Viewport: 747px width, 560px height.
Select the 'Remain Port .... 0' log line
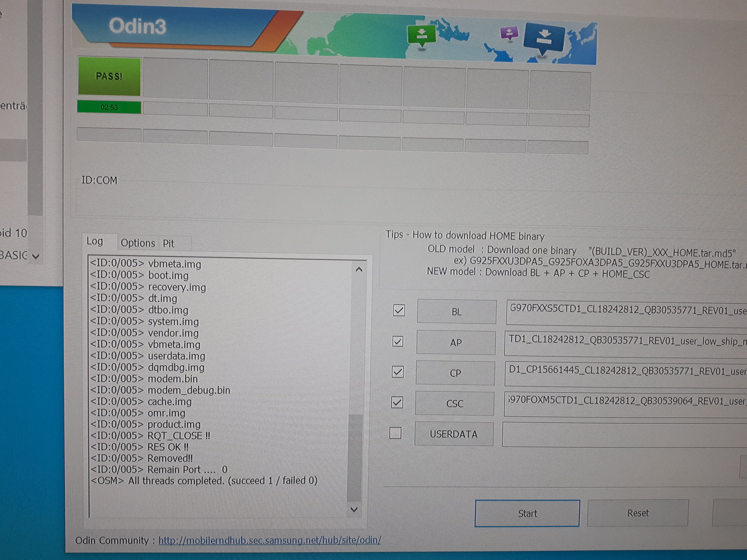159,469
